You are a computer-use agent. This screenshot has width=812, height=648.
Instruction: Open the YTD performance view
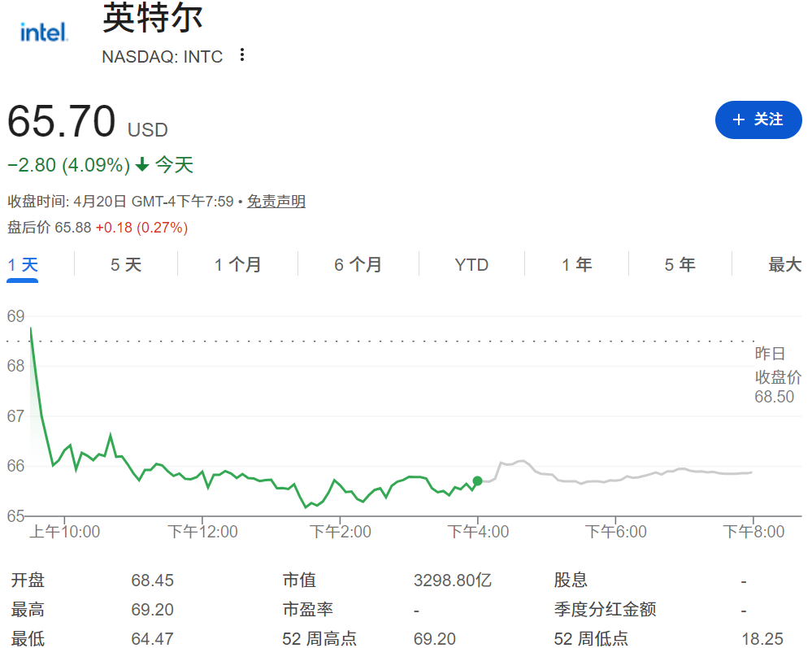pos(471,264)
